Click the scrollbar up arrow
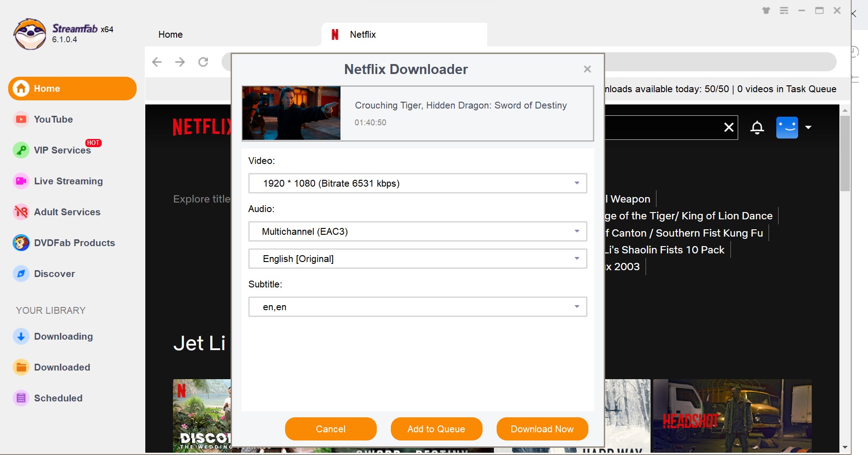Viewport: 868px width, 455px height. (845, 110)
